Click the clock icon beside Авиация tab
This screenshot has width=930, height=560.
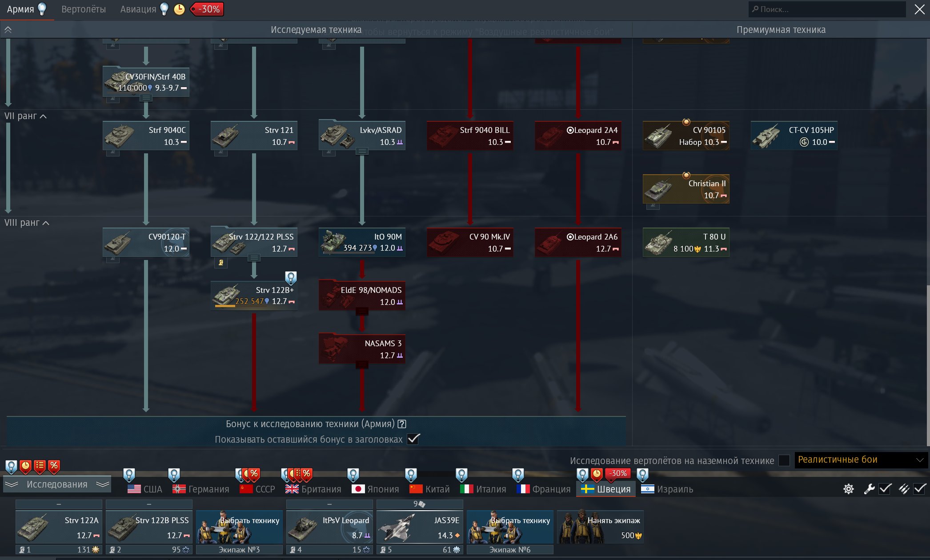(x=179, y=9)
